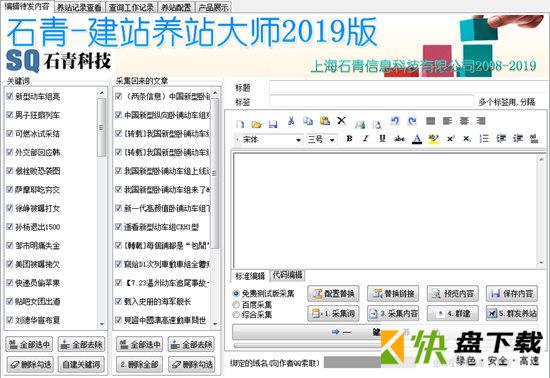
Task: Open print preview with the magnifier page icon
Action: pos(377,124)
